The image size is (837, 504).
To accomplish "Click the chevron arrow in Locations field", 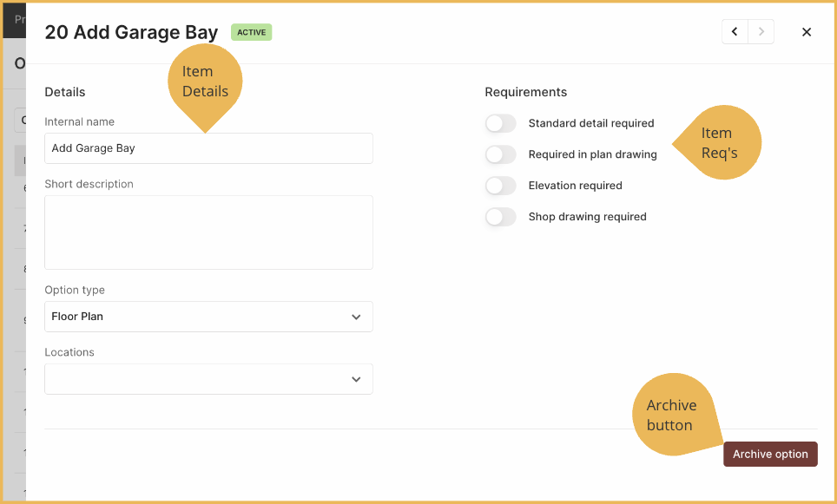I will point(356,379).
